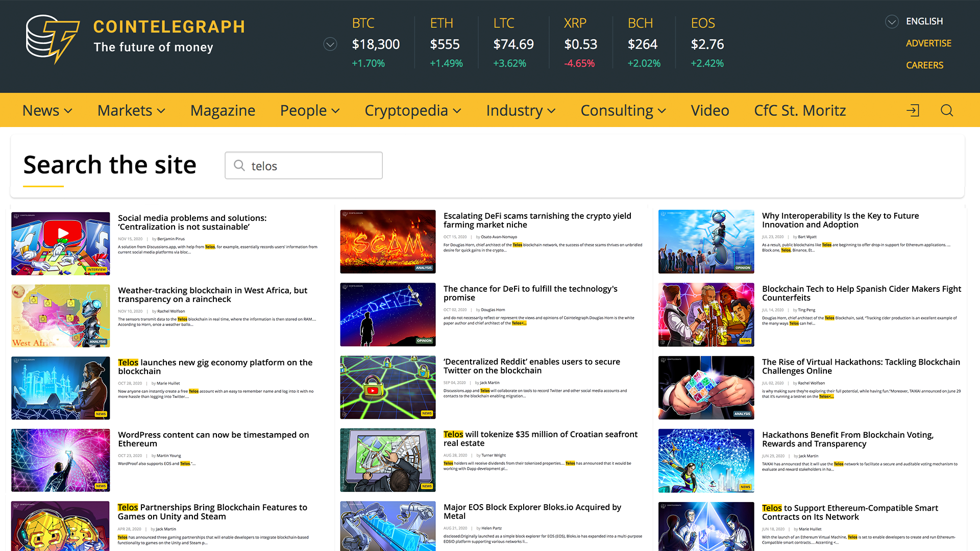Click the BTC price ticker

click(376, 43)
